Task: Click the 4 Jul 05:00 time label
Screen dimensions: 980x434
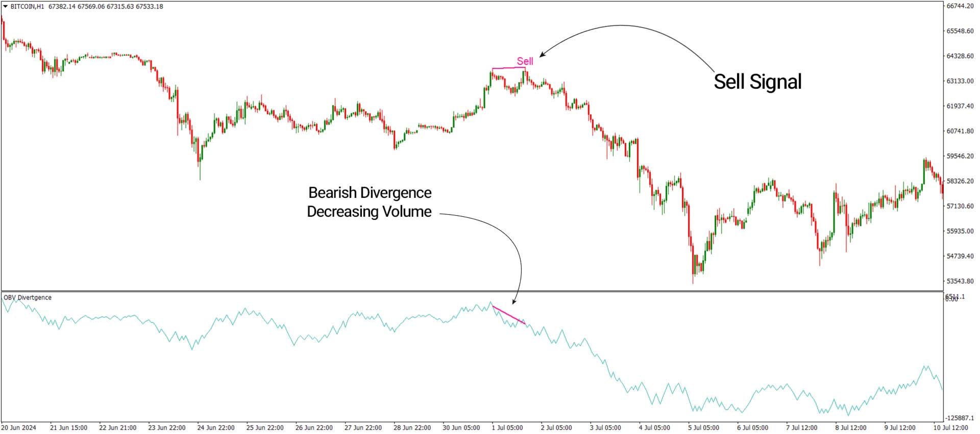Action: pos(655,428)
